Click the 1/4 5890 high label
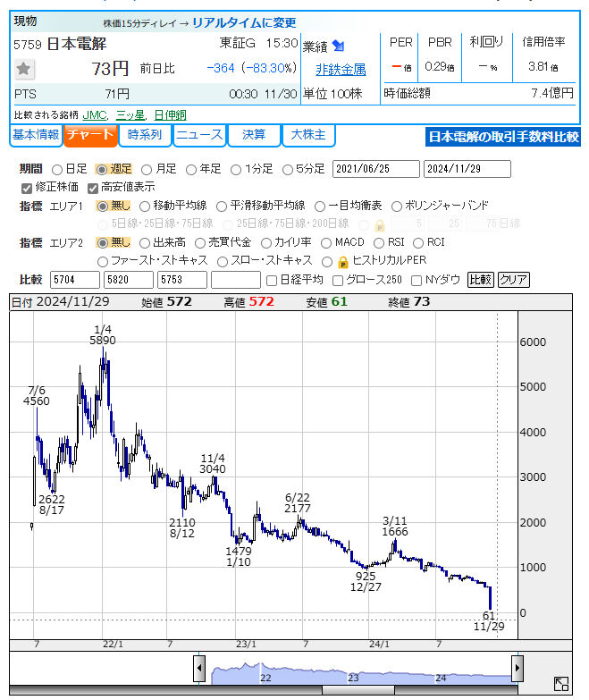 click(x=103, y=335)
